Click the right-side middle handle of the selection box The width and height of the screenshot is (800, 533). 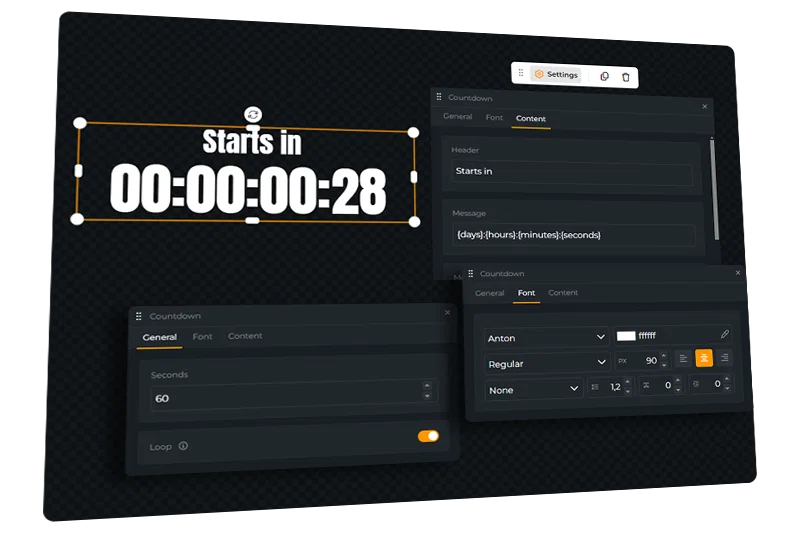(x=414, y=177)
